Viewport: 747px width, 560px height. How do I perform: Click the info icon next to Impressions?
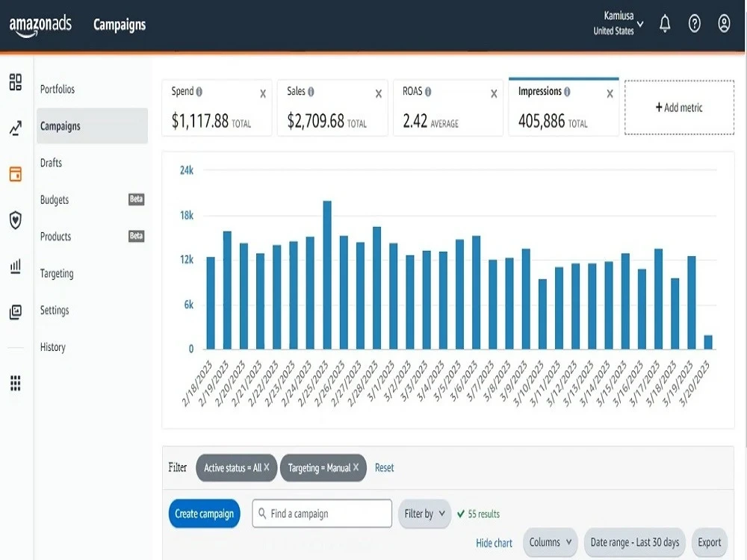(567, 91)
